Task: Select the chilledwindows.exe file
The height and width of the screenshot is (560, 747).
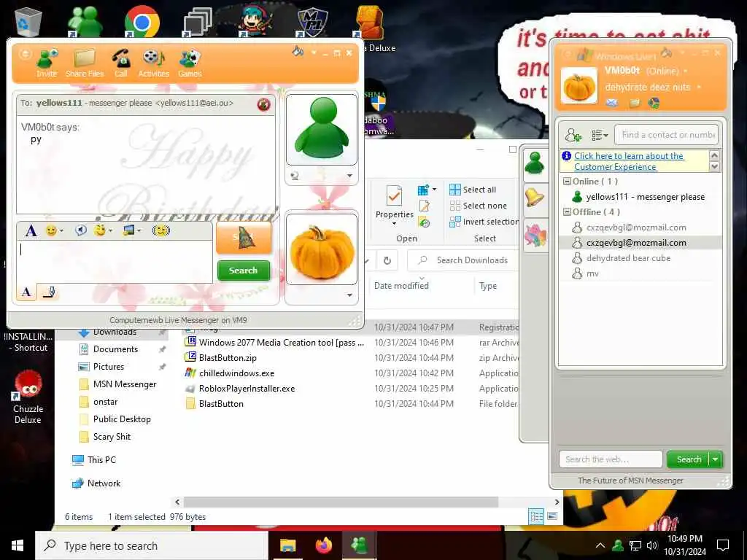Action: tap(236, 373)
